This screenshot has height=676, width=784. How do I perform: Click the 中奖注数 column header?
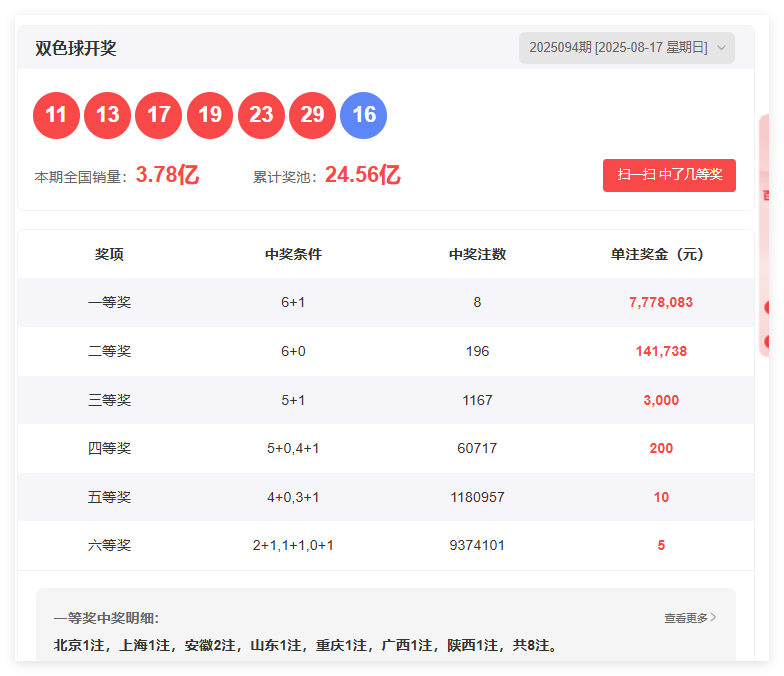tap(478, 254)
